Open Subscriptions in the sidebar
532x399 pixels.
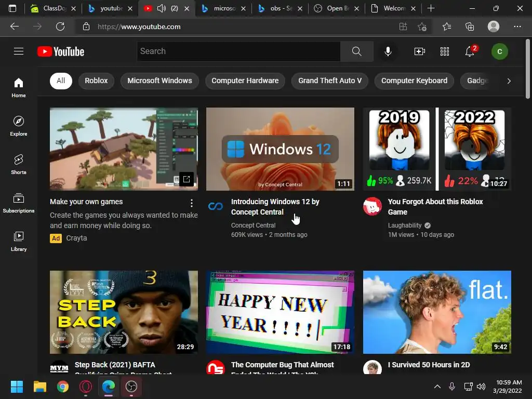coord(19,203)
